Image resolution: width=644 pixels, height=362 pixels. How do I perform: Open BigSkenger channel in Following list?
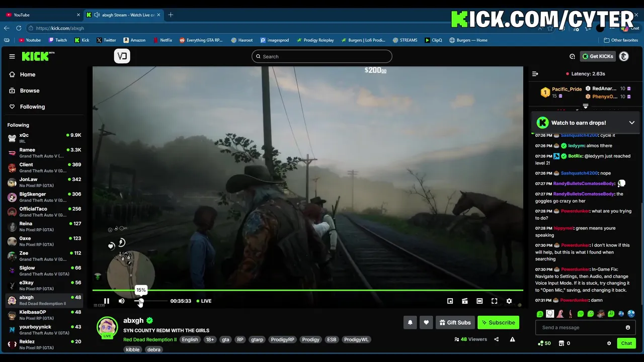44,197
